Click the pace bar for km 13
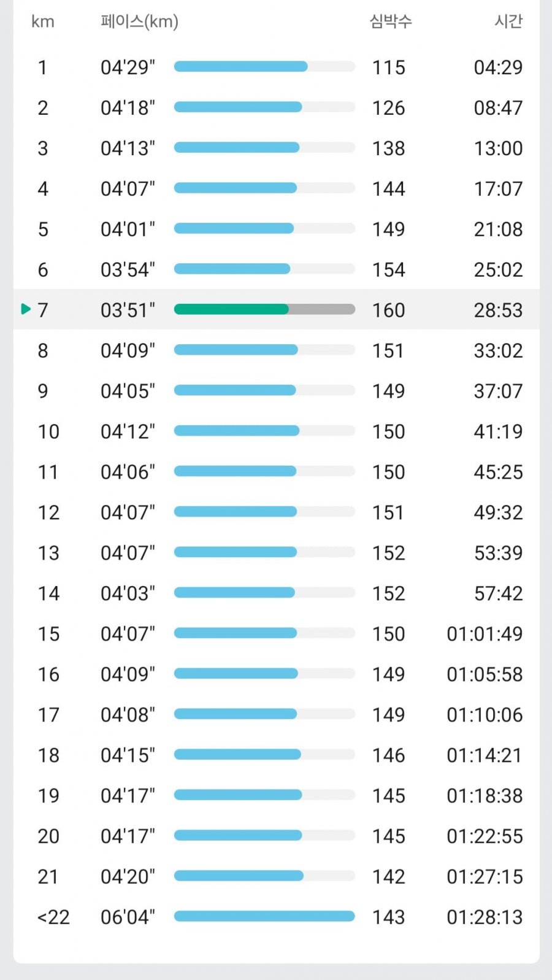The width and height of the screenshot is (552, 980). pyautogui.click(x=264, y=552)
